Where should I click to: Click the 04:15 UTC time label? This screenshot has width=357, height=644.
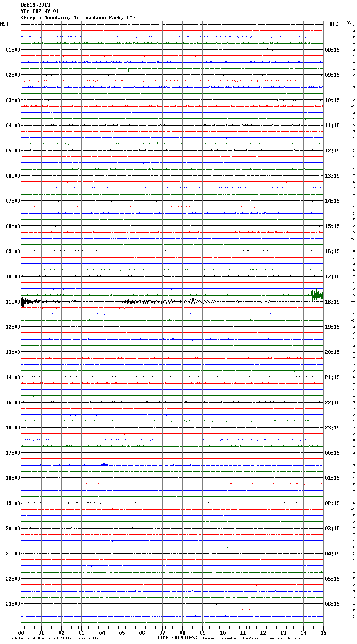coord(332,554)
